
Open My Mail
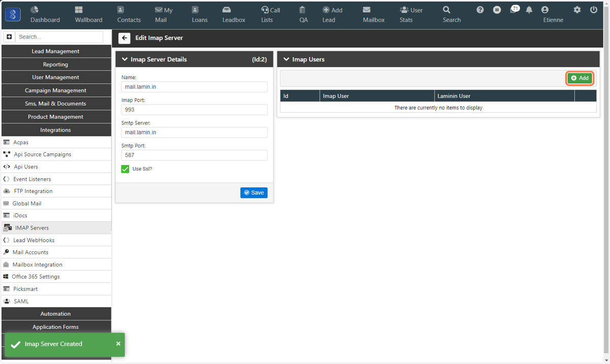pyautogui.click(x=164, y=15)
